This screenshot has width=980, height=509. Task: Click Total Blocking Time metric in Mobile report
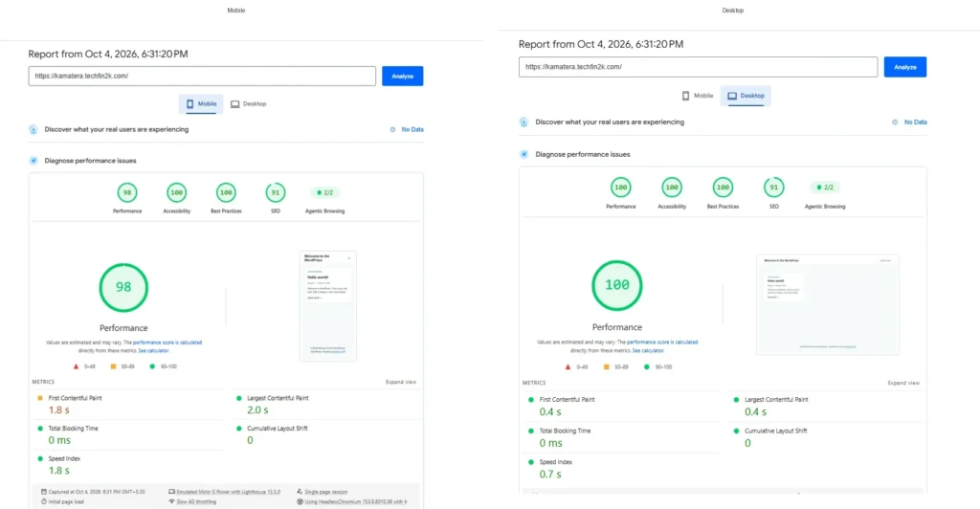[x=128, y=434]
